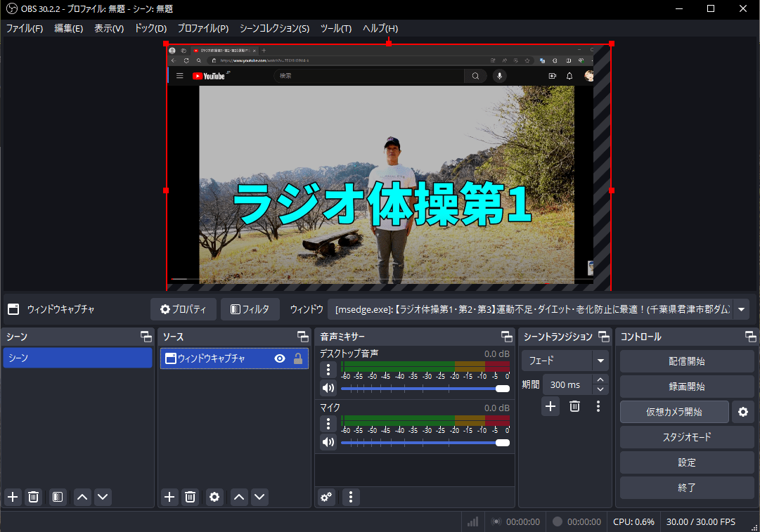
Task: Open the window combo box listing msedge.exe
Action: tap(538, 309)
